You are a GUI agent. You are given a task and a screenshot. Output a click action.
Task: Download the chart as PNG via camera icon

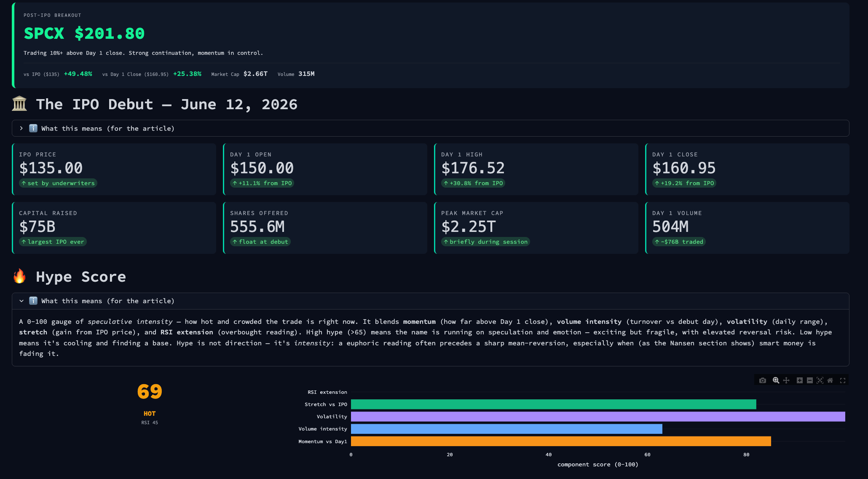click(x=763, y=380)
